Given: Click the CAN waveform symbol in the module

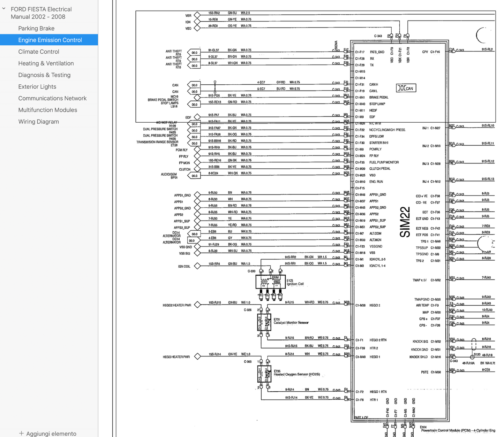Looking at the screenshot, I should tap(406, 88).
